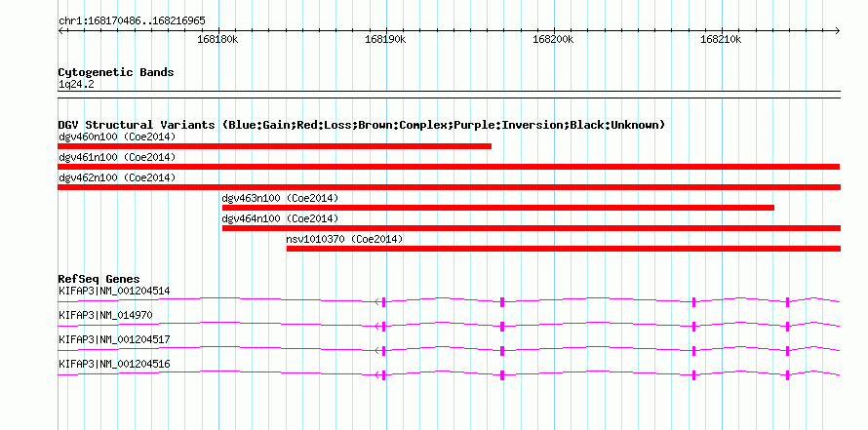Select the nsv1010370 red variant bar
Screen dimensions: 868x430
[564, 249]
